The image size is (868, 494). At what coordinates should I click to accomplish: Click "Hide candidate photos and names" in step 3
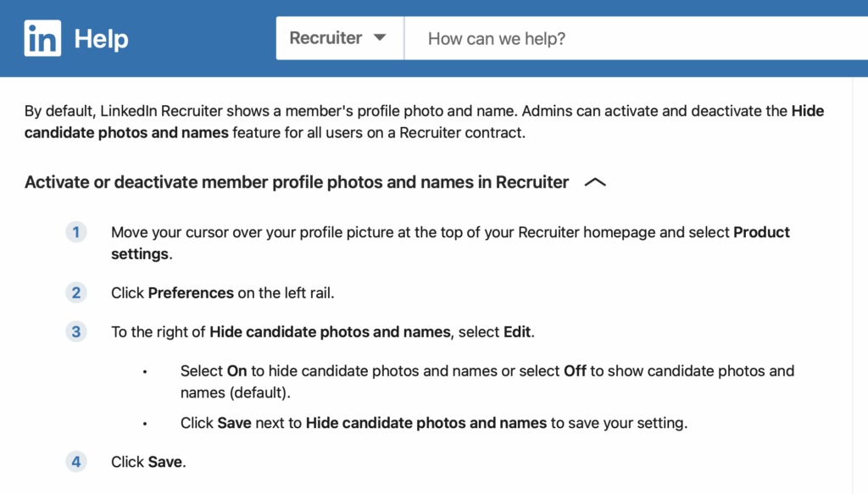coord(330,332)
